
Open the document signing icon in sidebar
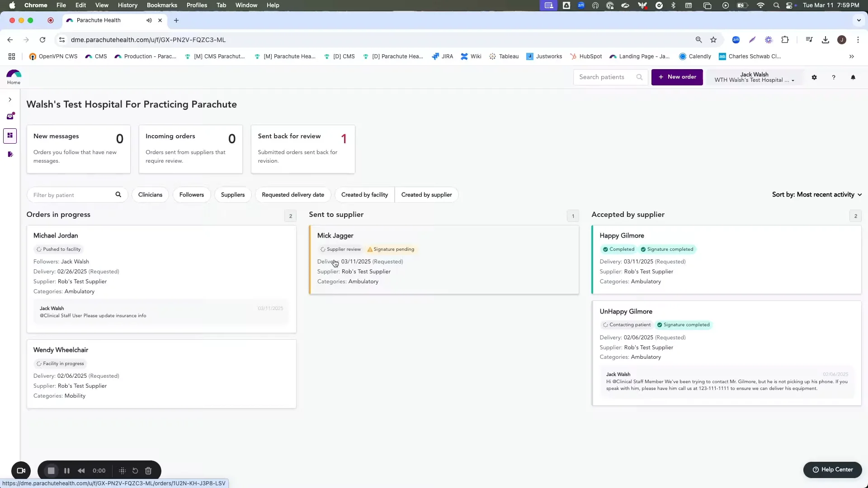pos(10,154)
